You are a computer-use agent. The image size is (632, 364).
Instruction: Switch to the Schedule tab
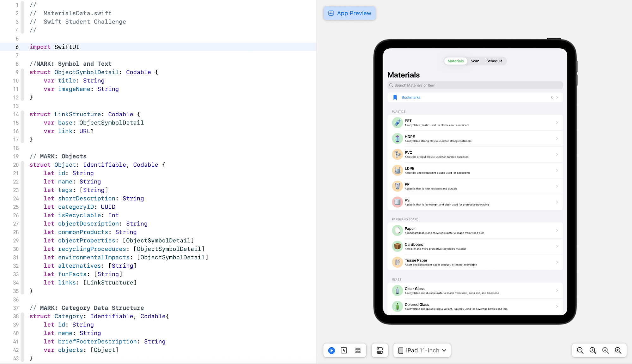tap(494, 61)
